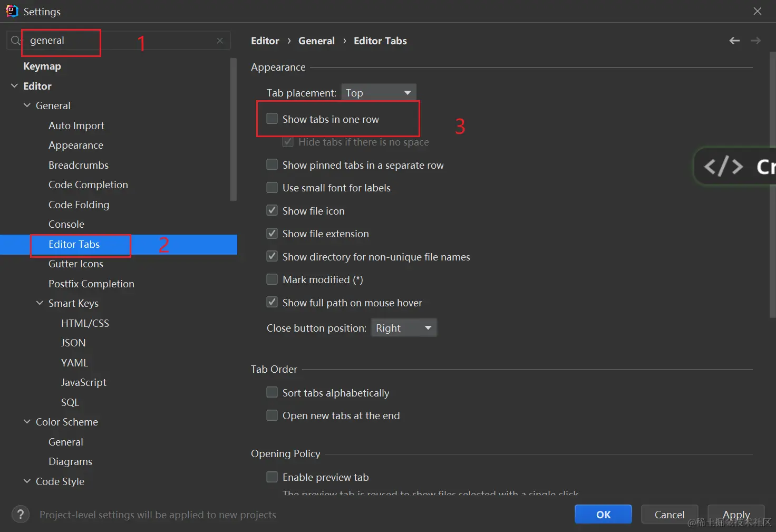Collapse the Smart Keys node
This screenshot has height=532, width=776.
coord(40,303)
